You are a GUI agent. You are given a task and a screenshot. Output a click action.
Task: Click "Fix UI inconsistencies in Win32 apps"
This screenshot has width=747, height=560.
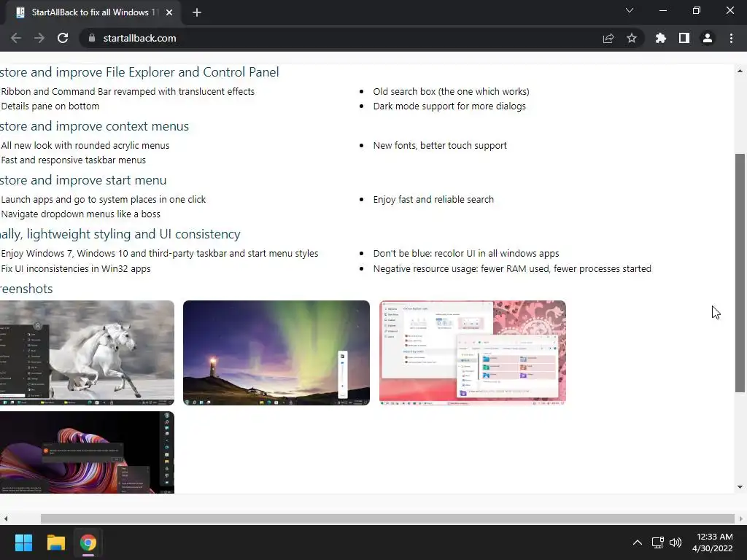(75, 269)
